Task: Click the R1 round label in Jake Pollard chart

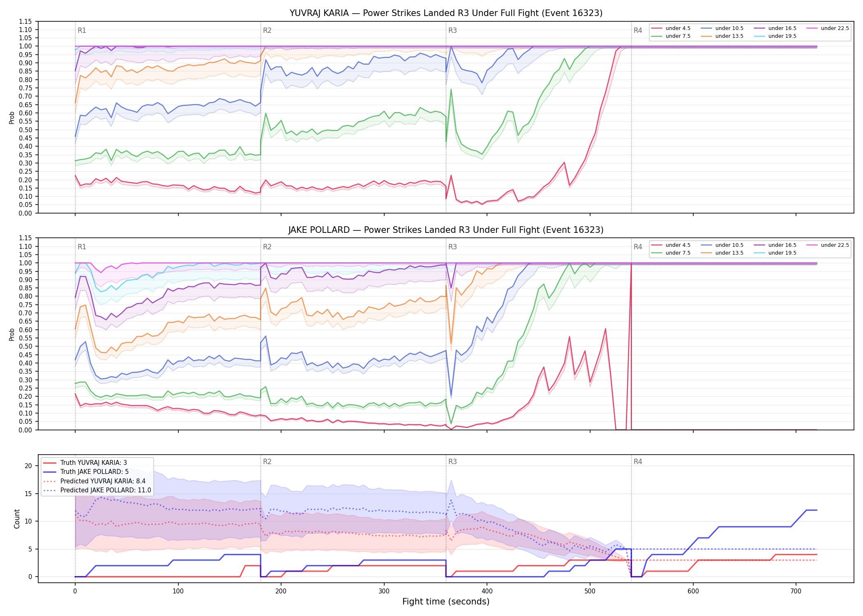Action: click(82, 247)
